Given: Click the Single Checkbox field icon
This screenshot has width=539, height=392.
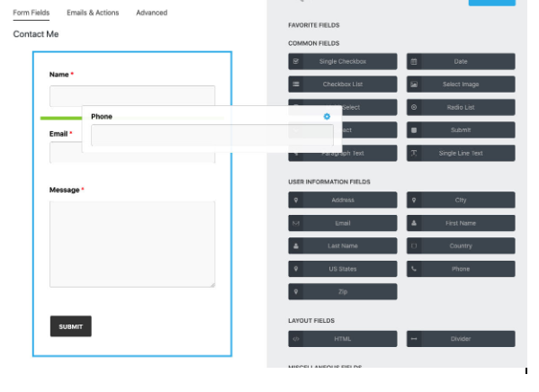Looking at the screenshot, I should 296,61.
